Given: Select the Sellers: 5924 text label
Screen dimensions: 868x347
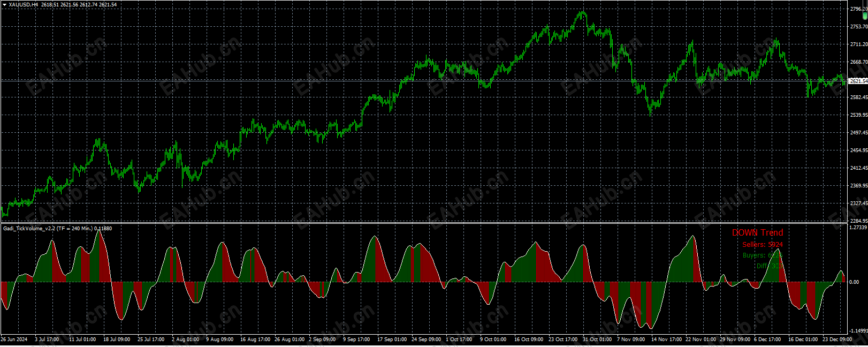Looking at the screenshot, I should click(762, 245).
